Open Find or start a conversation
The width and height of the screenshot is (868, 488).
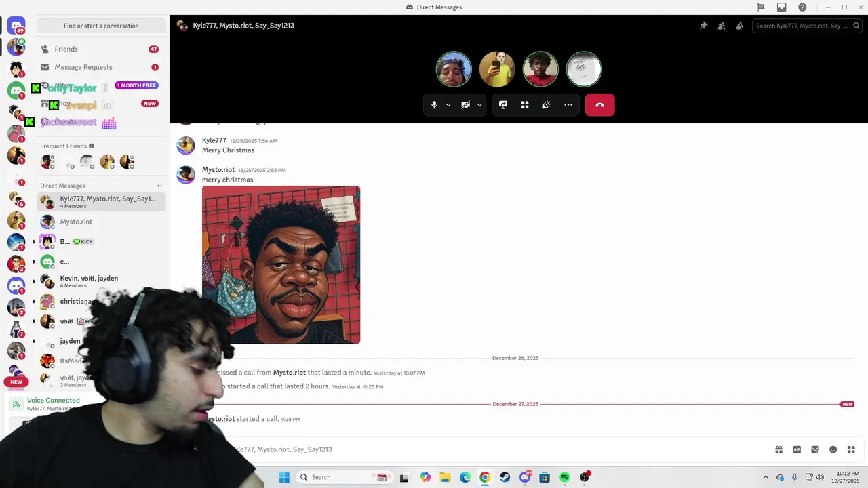tap(101, 26)
